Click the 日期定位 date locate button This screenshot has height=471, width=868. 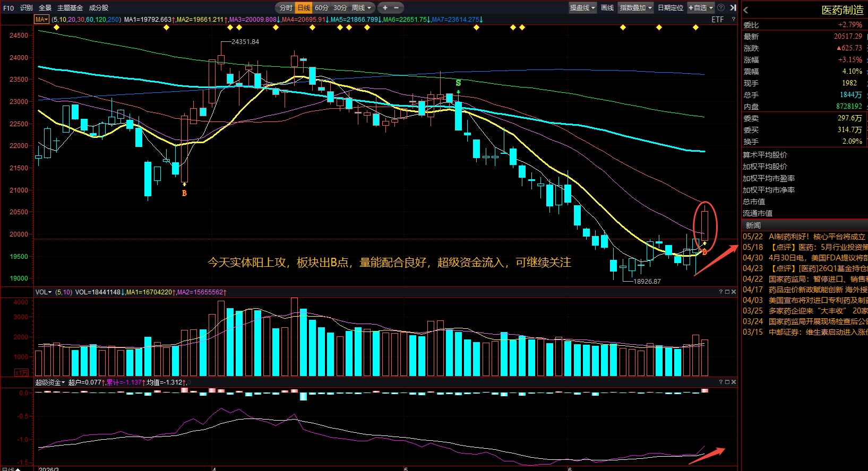tap(671, 7)
